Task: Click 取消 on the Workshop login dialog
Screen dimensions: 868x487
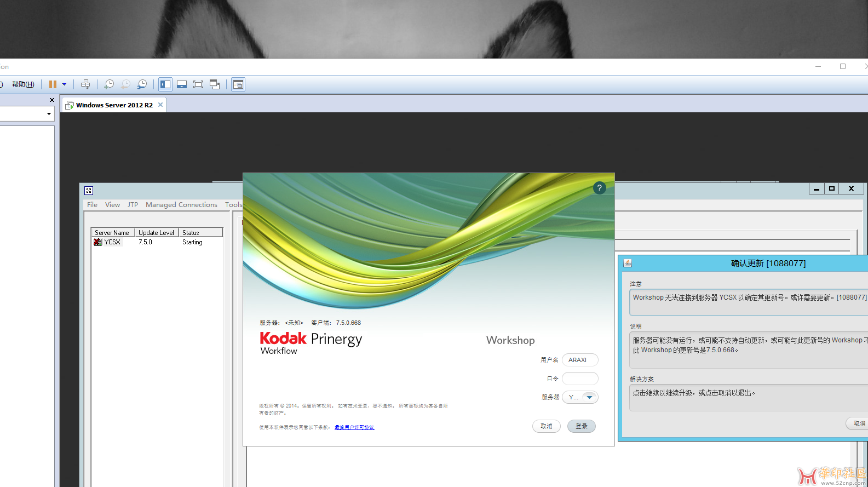Action: [x=547, y=426]
